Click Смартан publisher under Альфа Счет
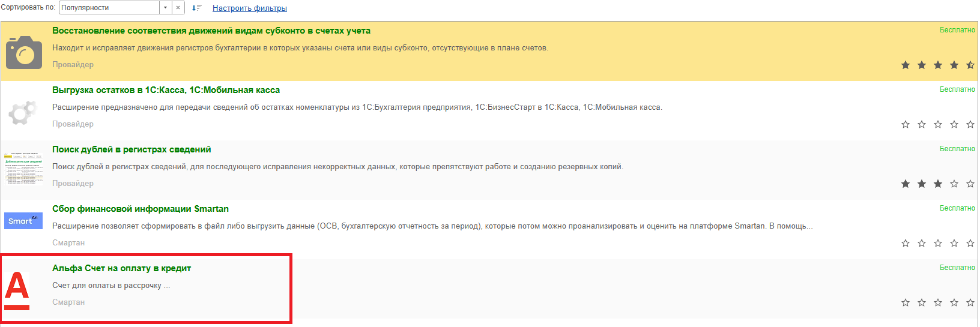Image resolution: width=980 pixels, height=327 pixels. coord(68,302)
